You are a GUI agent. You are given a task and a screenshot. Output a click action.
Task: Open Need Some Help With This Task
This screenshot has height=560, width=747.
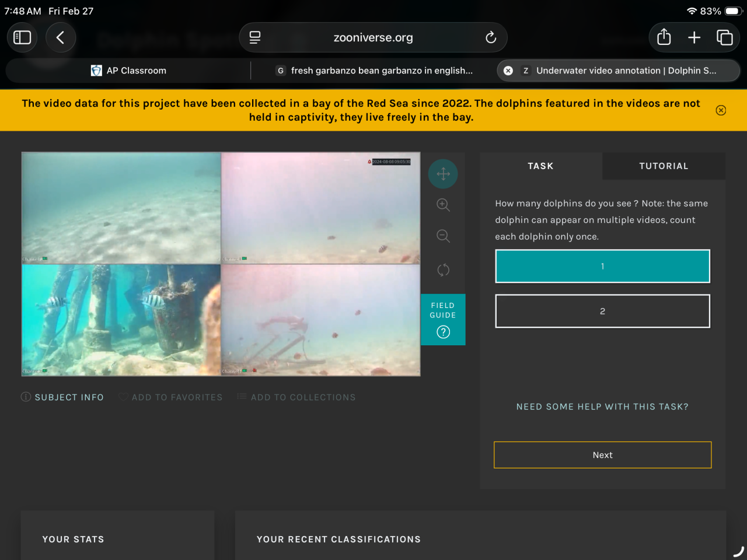point(603,407)
